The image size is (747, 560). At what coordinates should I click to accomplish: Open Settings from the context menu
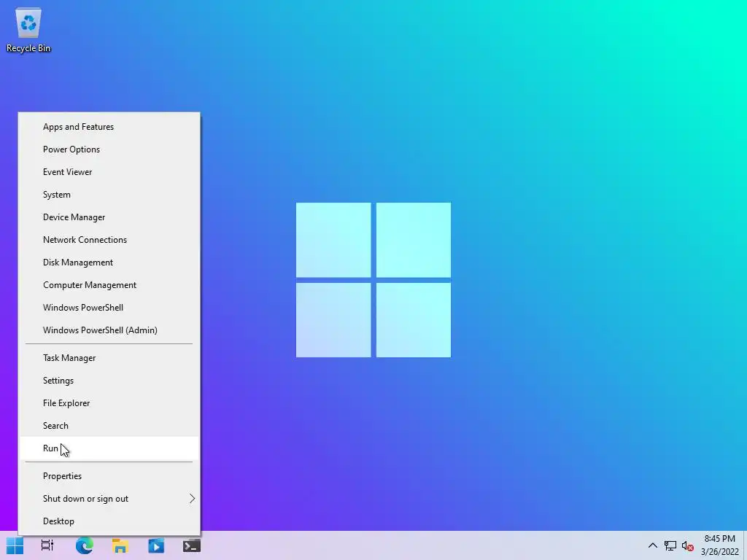coord(109,381)
